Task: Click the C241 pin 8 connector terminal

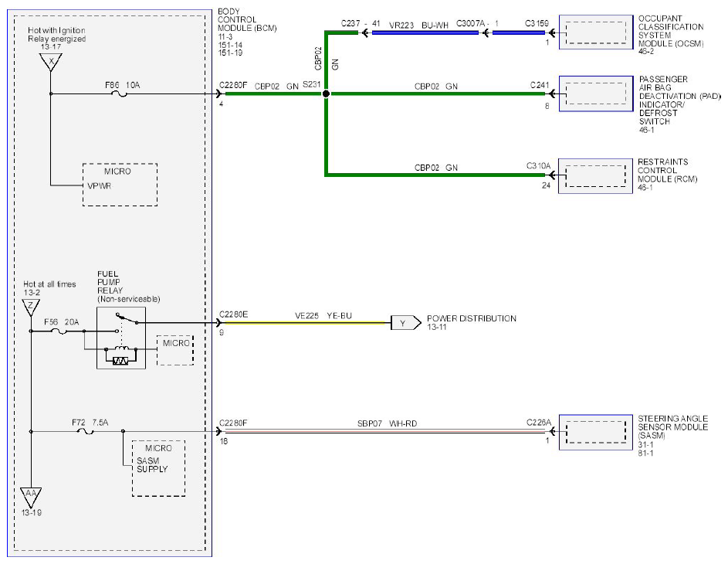Action: coord(551,93)
